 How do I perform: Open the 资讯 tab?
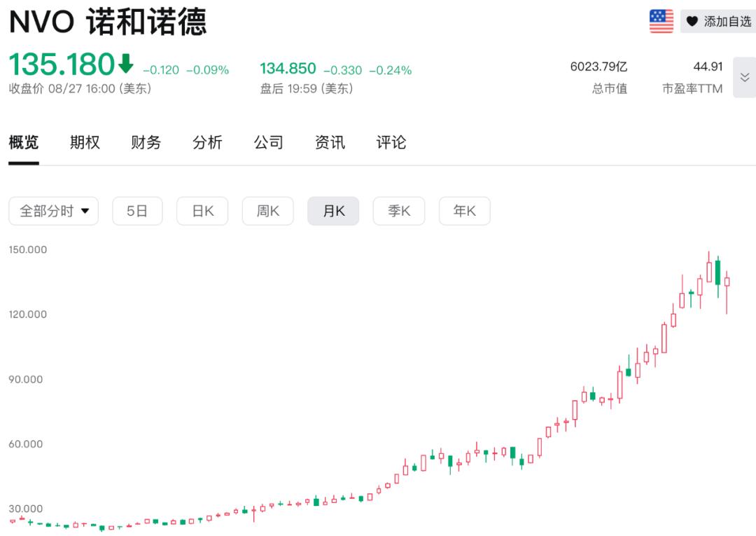point(330,142)
